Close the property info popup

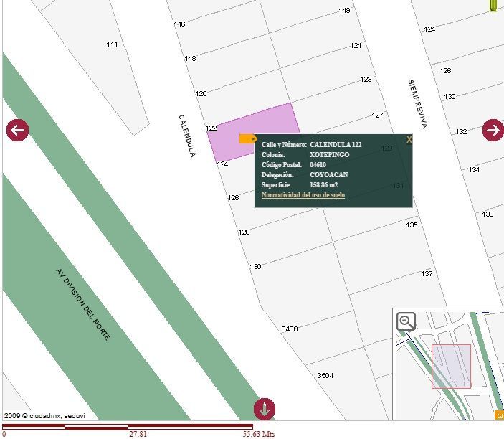(x=409, y=139)
